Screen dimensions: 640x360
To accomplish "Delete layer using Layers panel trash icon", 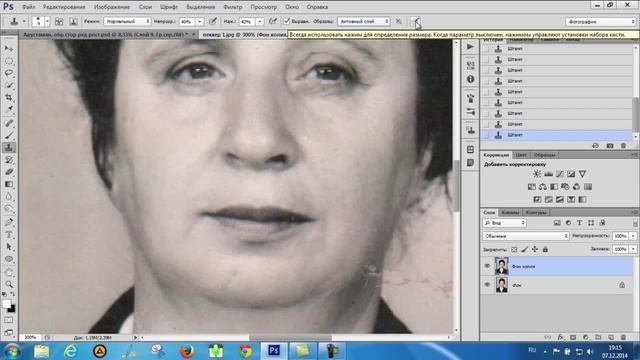I will click(x=623, y=337).
